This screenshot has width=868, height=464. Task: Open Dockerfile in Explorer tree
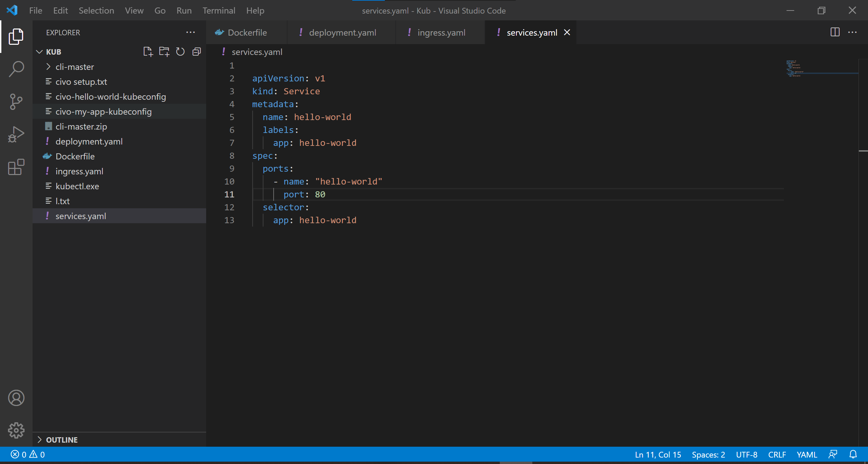click(119, 156)
